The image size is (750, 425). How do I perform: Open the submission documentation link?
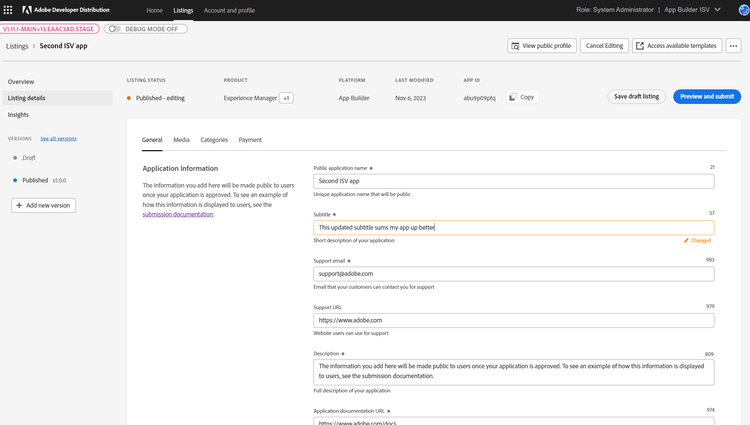coord(177,214)
